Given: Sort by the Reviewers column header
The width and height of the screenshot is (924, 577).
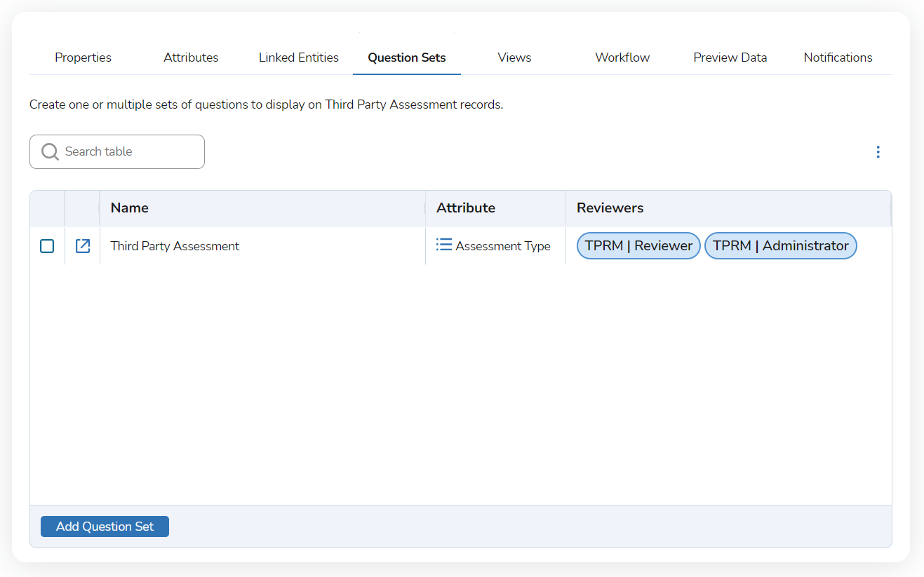Looking at the screenshot, I should [728, 208].
